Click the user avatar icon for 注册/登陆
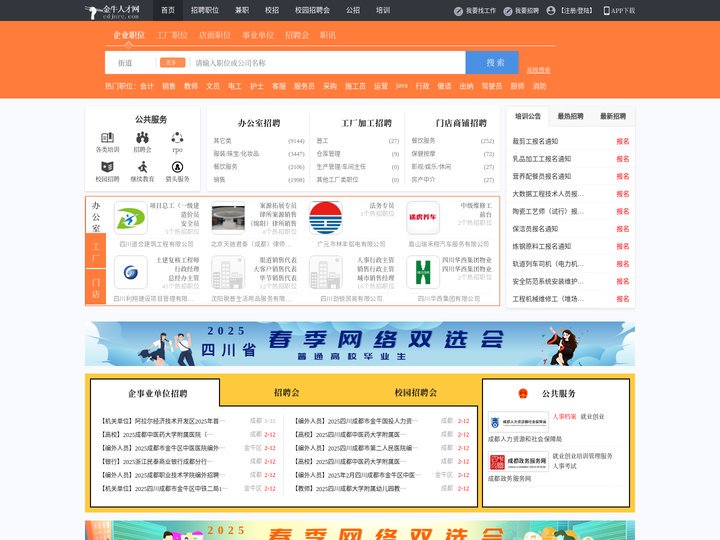The height and width of the screenshot is (540, 720). 551,11
